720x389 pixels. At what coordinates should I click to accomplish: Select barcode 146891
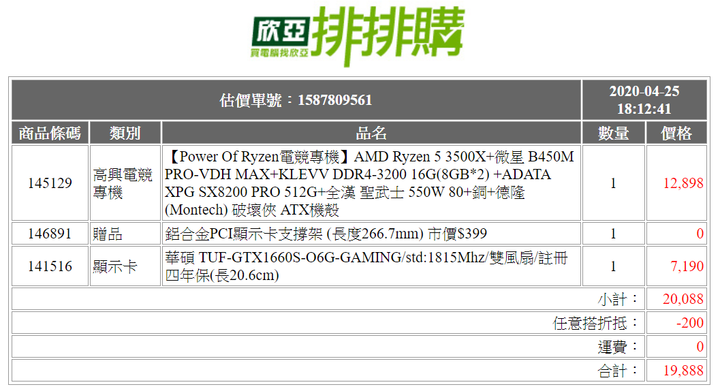point(50,234)
